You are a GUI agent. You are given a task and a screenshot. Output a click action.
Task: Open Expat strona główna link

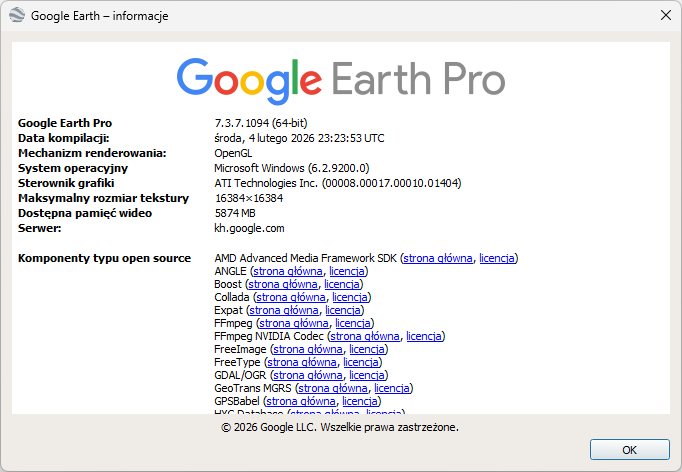pos(284,310)
